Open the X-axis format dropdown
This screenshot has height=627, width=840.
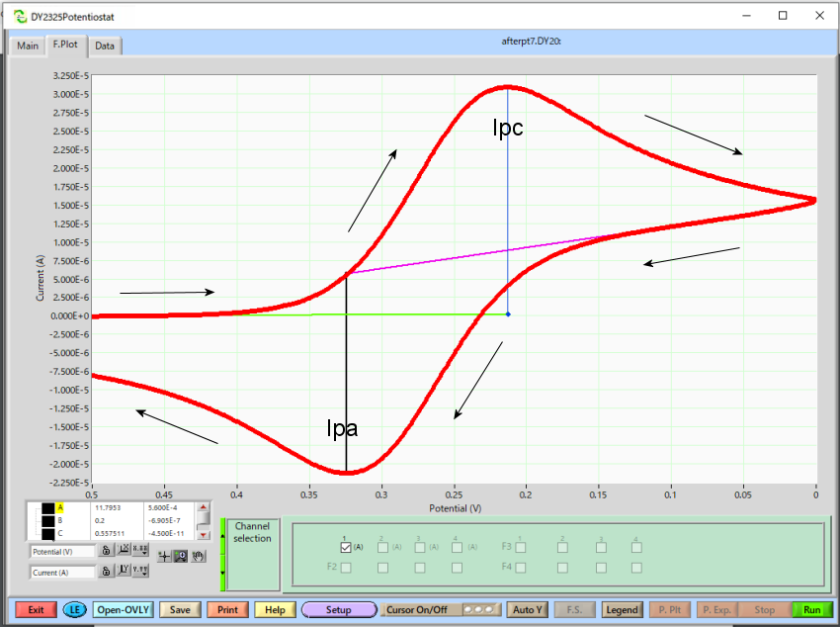pos(141,551)
